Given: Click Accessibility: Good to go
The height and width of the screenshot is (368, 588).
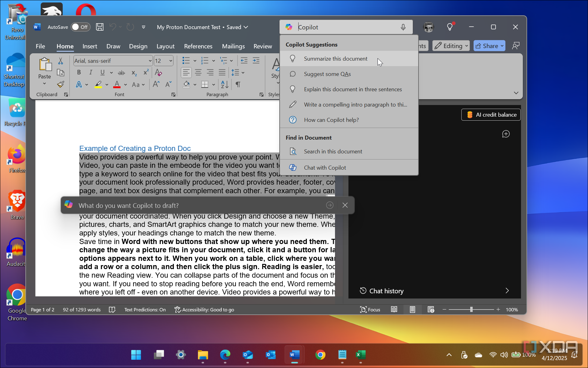Looking at the screenshot, I should pos(204,310).
